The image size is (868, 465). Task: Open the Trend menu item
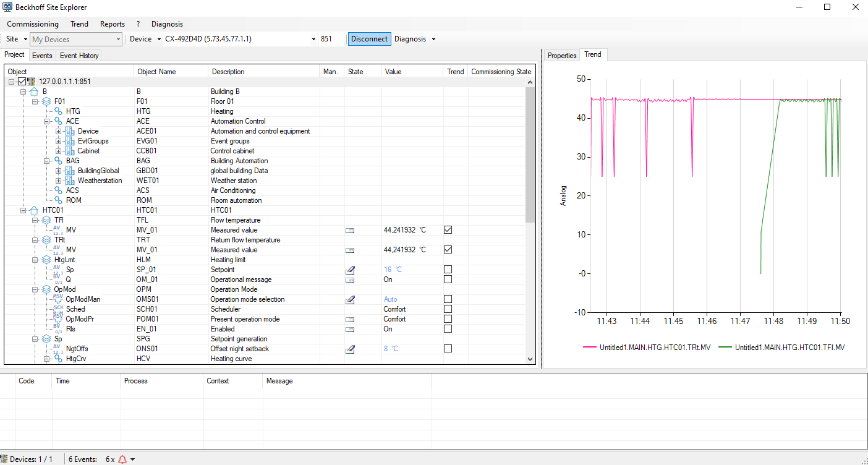pos(79,24)
